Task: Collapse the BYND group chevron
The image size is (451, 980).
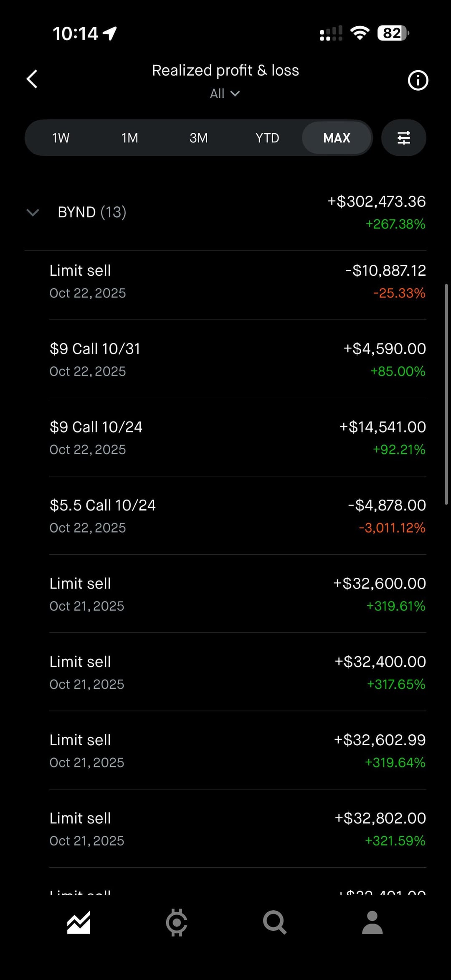Action: (x=33, y=212)
